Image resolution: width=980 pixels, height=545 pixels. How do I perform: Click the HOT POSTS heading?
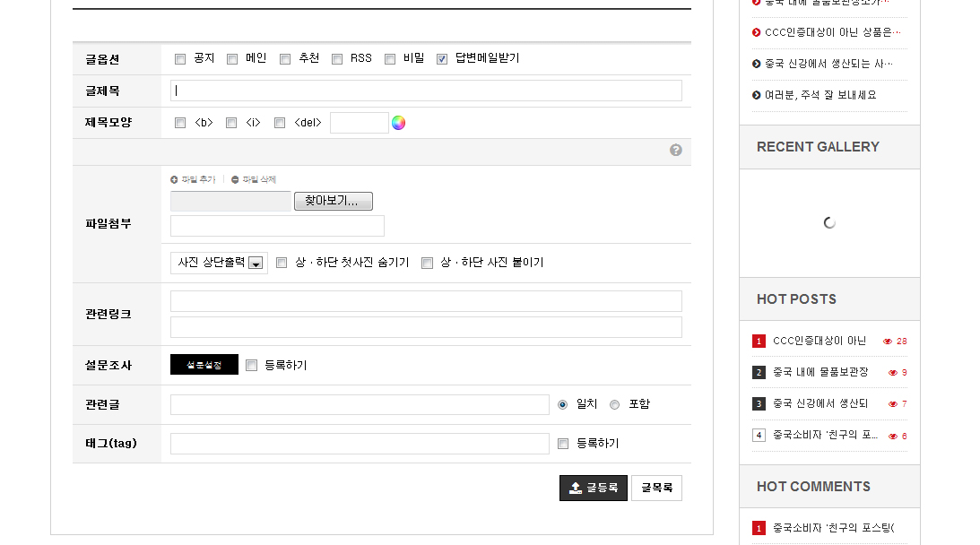click(x=796, y=299)
